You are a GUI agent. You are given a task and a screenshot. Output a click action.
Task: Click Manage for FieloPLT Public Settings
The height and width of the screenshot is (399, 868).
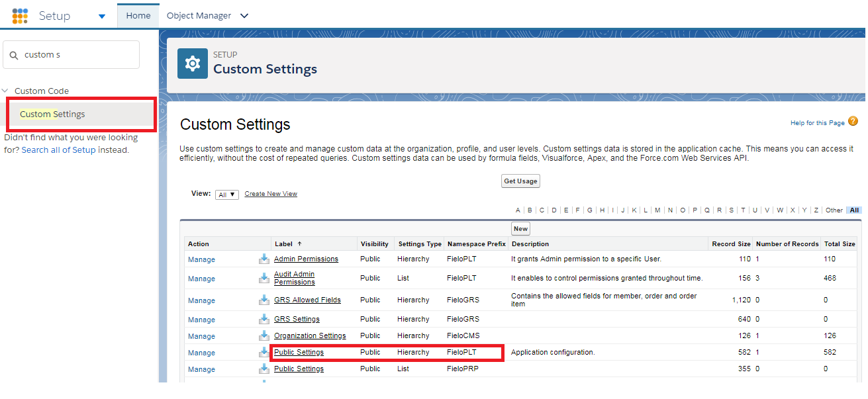pos(201,353)
